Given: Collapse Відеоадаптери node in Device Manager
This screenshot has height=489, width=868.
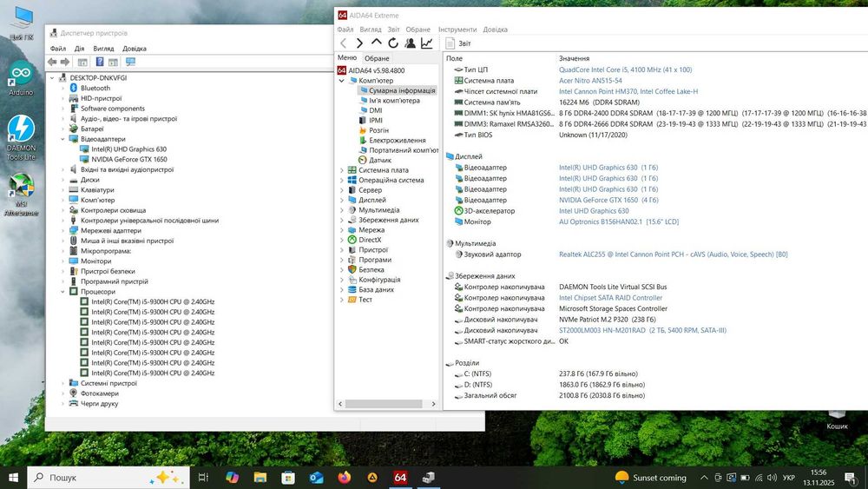Looking at the screenshot, I should pos(62,140).
